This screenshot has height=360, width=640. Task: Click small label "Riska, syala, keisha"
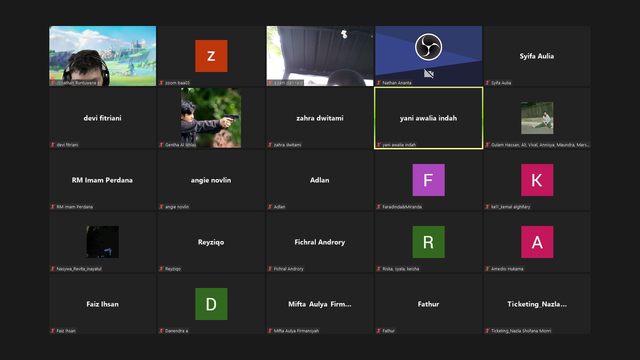pos(400,269)
